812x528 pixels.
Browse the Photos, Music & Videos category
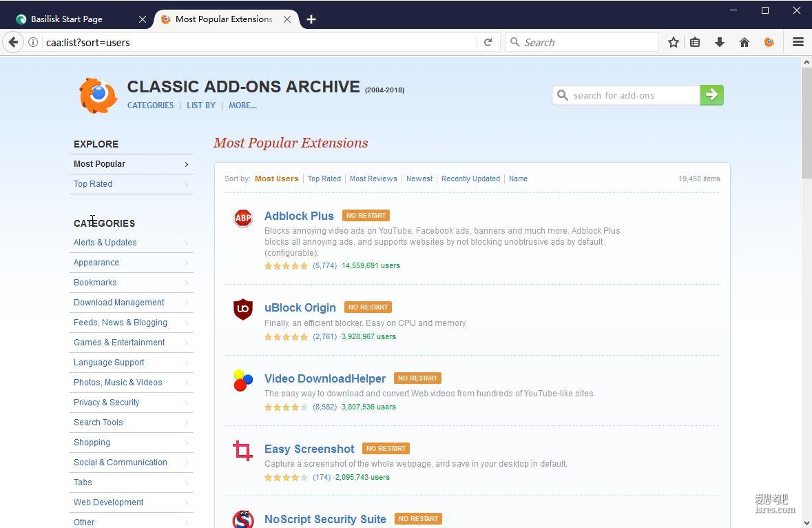tap(132, 383)
